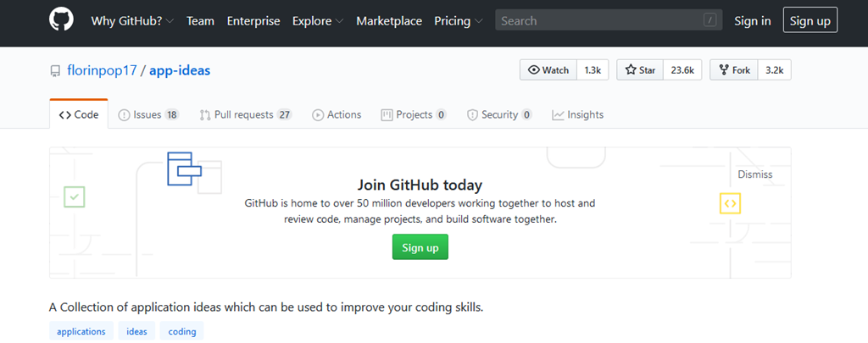
Task: Click the repository book icon
Action: point(55,71)
